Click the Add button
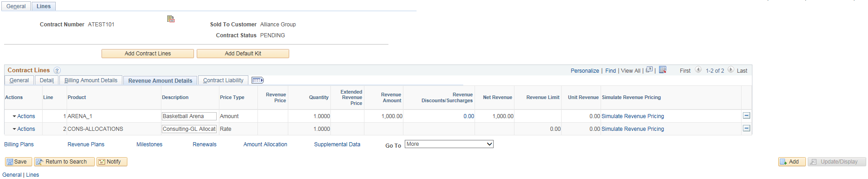 792,162
